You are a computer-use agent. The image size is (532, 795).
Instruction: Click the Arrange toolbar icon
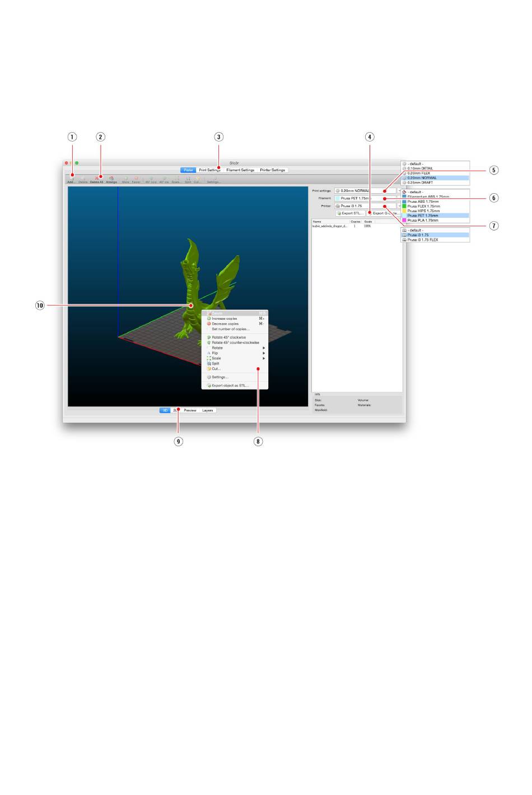[x=111, y=180]
